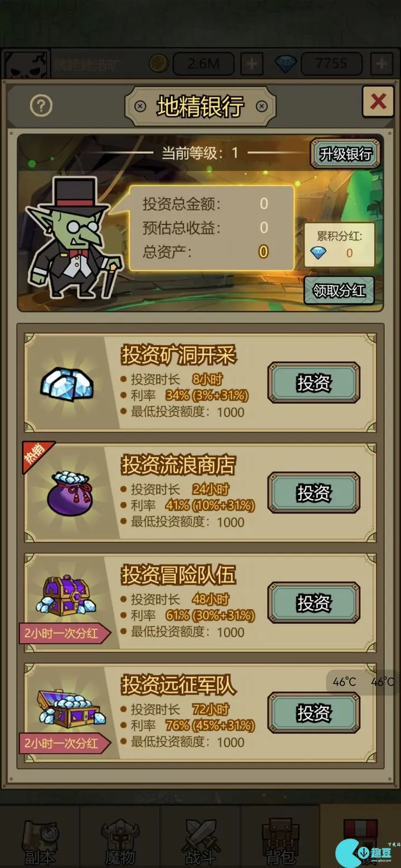Viewport: 401px width, 868px height.
Task: Click 投资 button for 投资远征军队
Action: click(314, 713)
